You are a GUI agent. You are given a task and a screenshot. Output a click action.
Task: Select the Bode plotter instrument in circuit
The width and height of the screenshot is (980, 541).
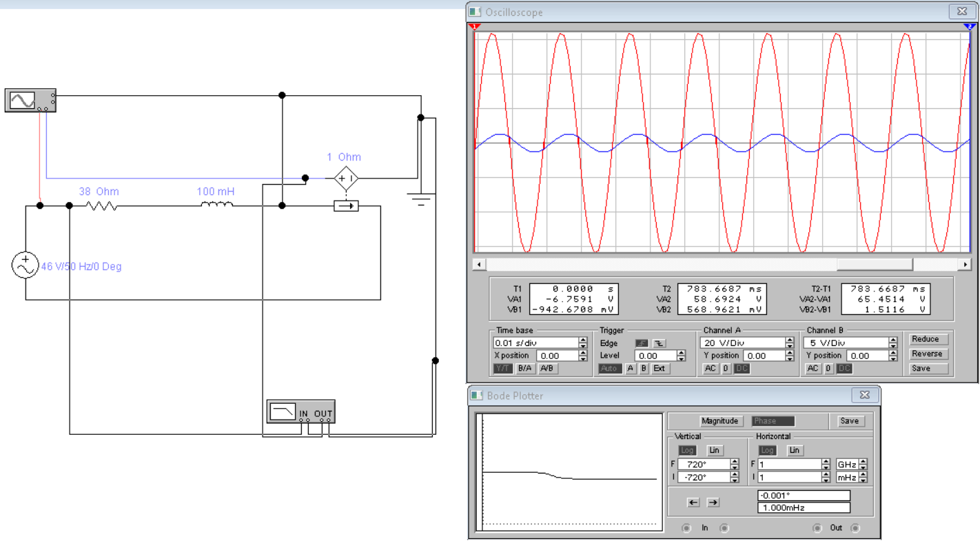pyautogui.click(x=300, y=411)
